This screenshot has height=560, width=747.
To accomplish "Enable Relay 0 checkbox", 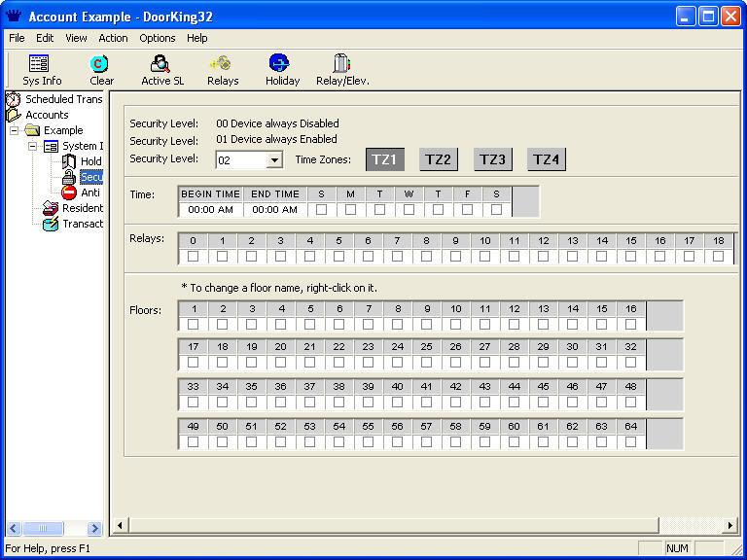I will [193, 257].
